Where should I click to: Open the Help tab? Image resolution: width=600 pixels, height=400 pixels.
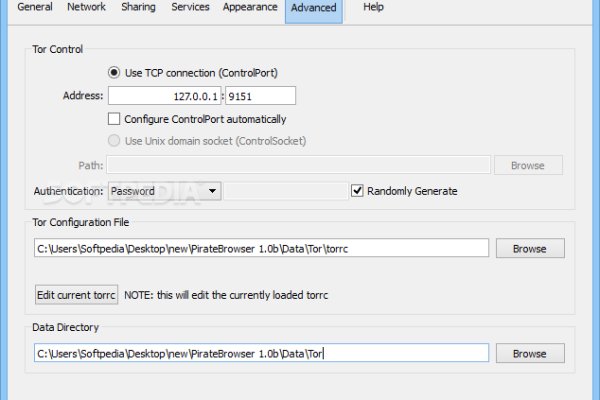[x=373, y=7]
